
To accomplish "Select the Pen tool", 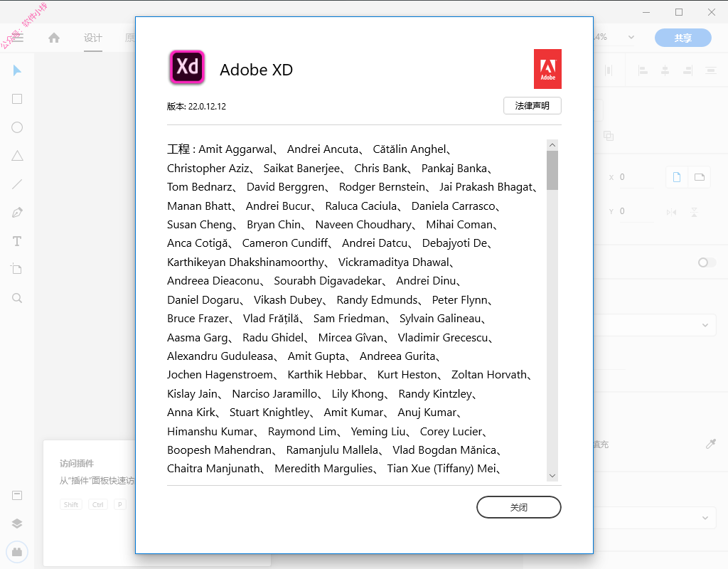I will (17, 213).
